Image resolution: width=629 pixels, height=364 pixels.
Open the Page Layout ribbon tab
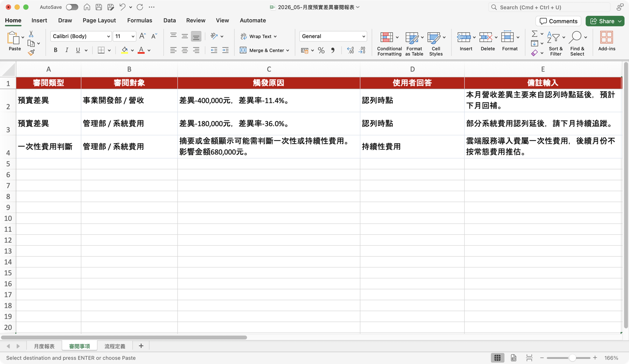99,21
